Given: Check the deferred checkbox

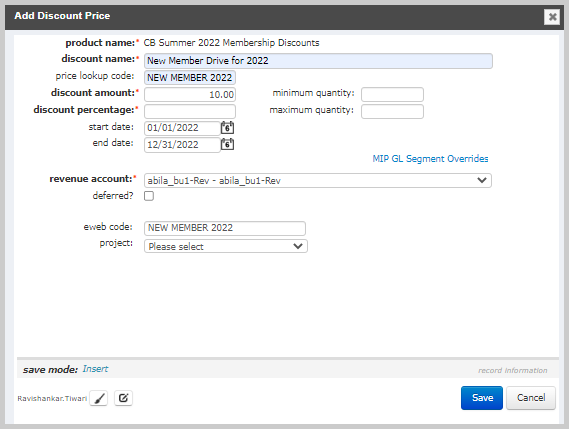Looking at the screenshot, I should click(149, 196).
